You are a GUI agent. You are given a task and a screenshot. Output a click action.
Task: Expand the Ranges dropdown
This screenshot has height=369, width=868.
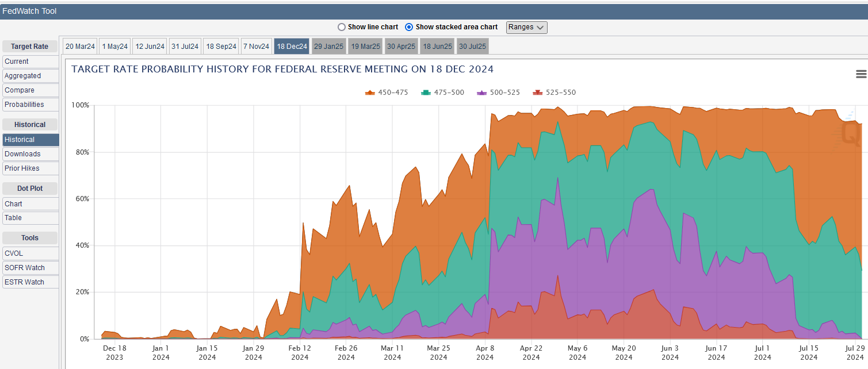[x=526, y=27]
